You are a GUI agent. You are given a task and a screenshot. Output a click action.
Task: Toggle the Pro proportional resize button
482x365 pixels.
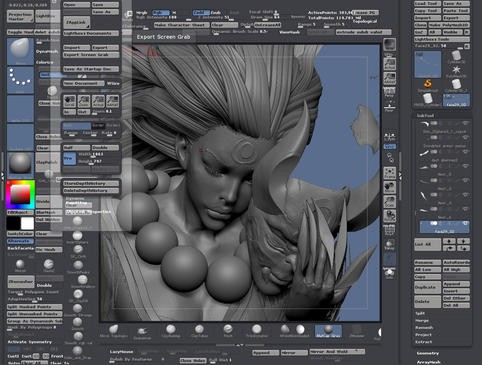[69, 159]
